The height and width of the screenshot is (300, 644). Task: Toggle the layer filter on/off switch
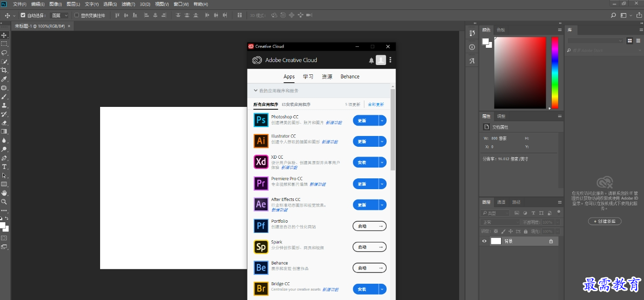[x=559, y=212]
